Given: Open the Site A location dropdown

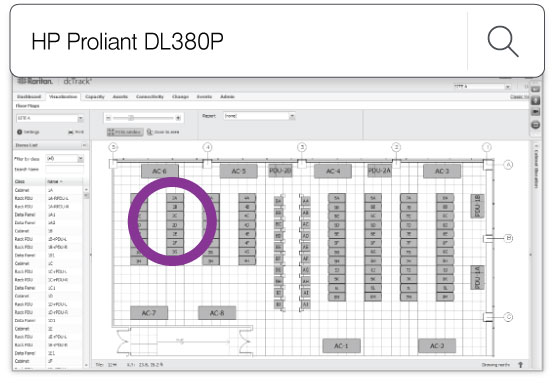Looking at the screenshot, I should 50,118.
